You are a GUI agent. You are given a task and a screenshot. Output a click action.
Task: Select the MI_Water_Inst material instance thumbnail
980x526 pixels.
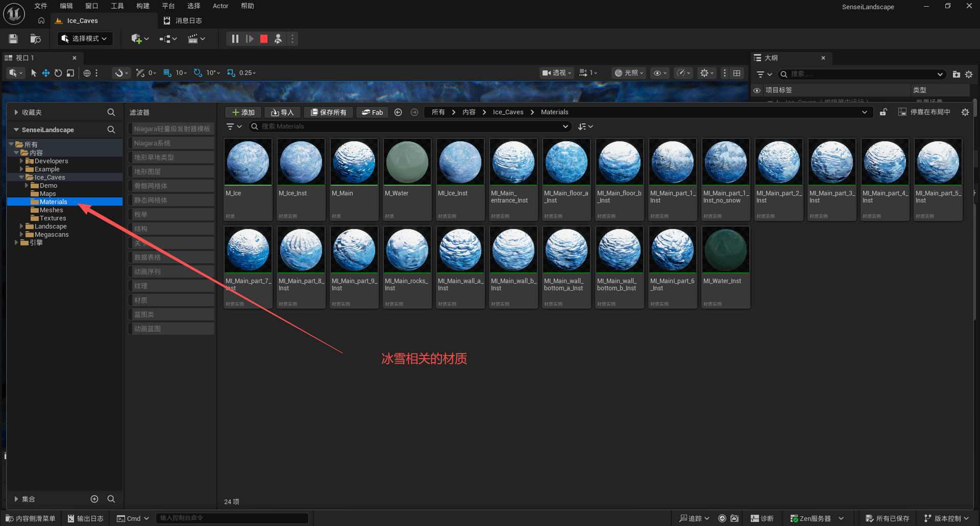725,251
